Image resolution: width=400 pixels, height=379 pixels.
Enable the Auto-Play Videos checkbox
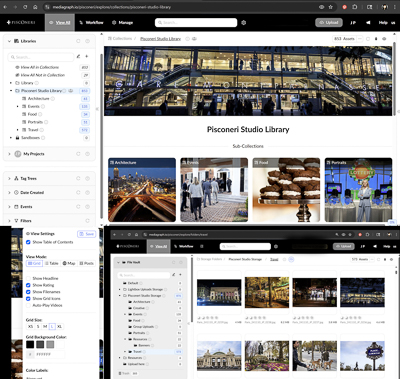pos(28,305)
